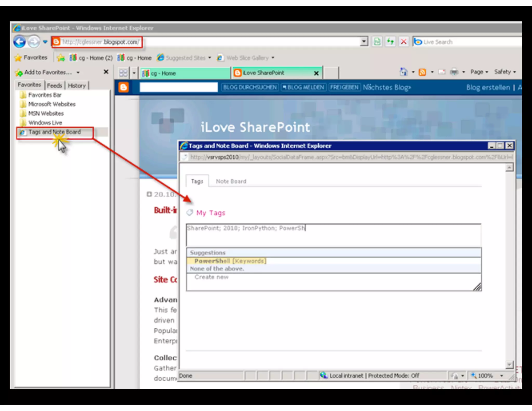Screen dimensions: 532x411
Task: Open the Quick Tabs grid icon
Action: click(123, 73)
